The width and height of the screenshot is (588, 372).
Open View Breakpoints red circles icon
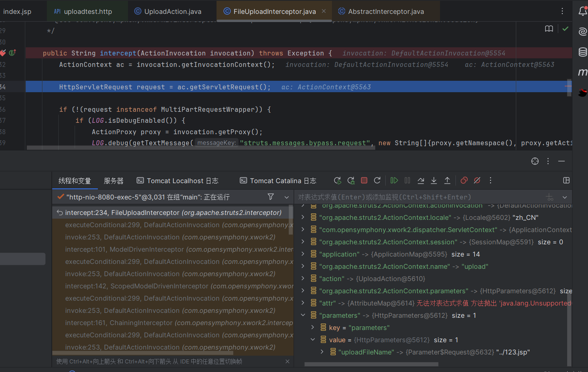click(464, 180)
